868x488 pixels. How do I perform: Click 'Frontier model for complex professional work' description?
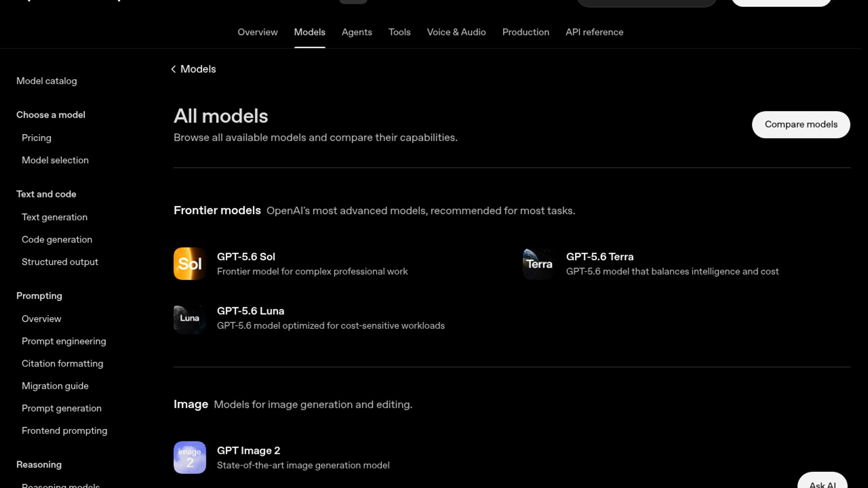[x=312, y=272]
